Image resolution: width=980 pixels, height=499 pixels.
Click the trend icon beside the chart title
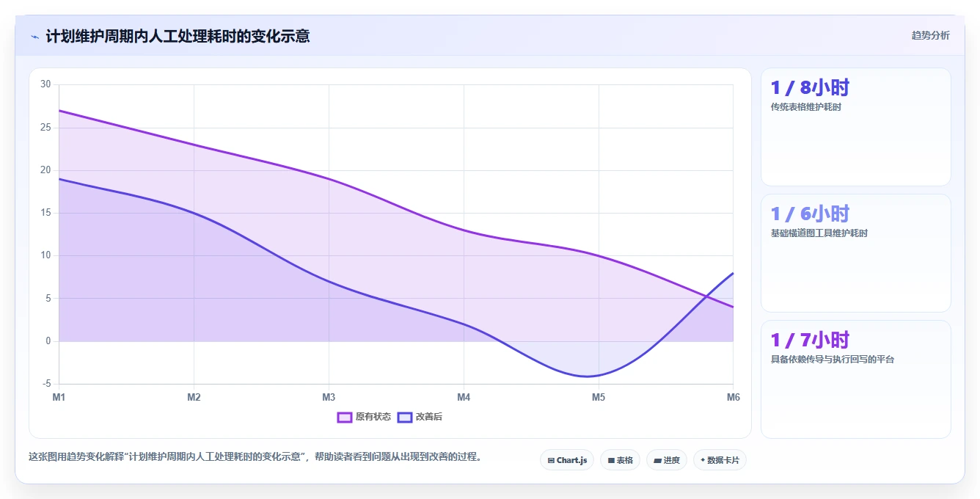(34, 36)
